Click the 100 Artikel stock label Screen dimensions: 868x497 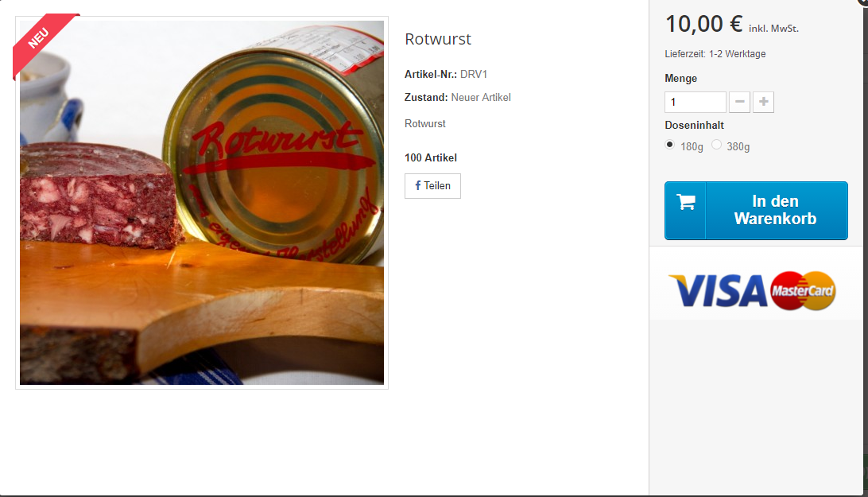tap(431, 158)
